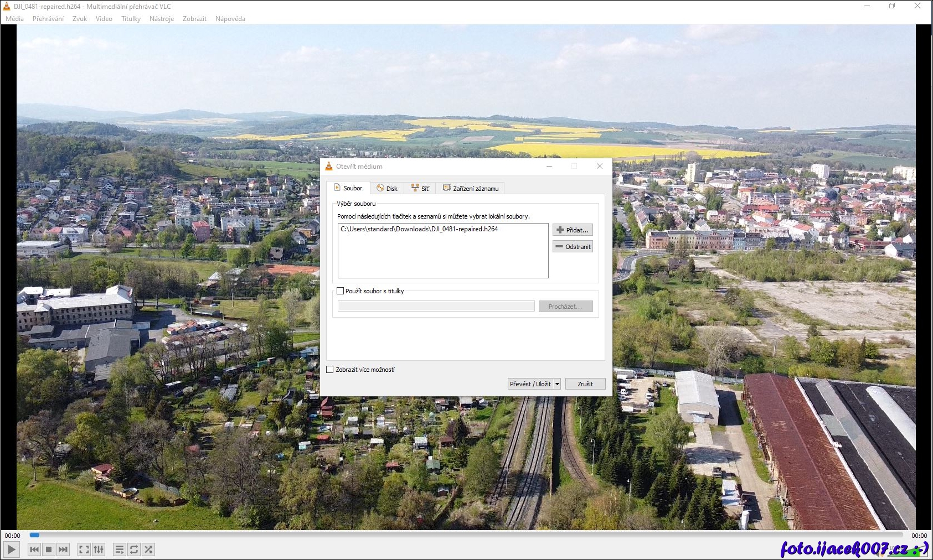Enable shuffle random playback icon
The height and width of the screenshot is (560, 933).
148,549
